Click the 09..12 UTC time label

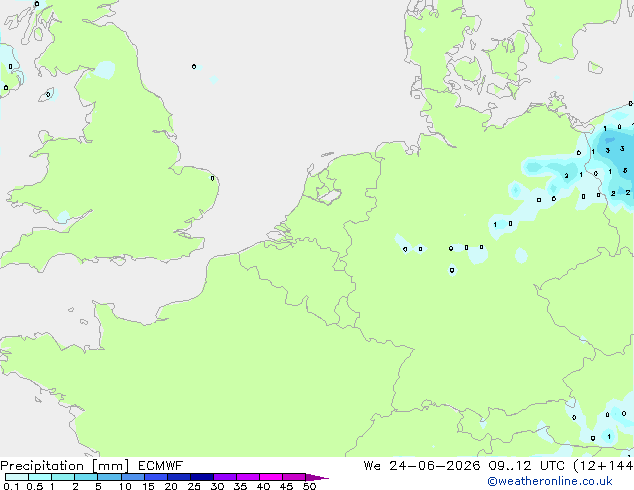pos(526,466)
